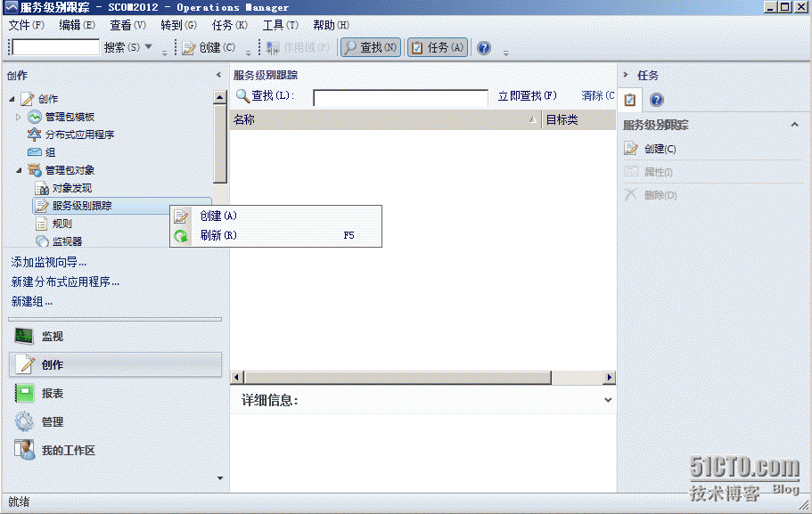Screen dimensions: 812x514
Task: Collapse the 任务 pane arrow
Action: click(x=626, y=75)
